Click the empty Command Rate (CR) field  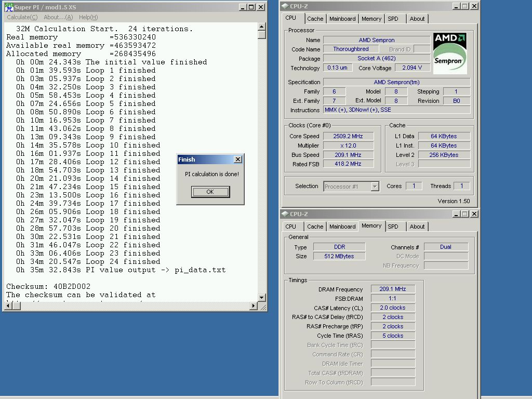tap(393, 354)
